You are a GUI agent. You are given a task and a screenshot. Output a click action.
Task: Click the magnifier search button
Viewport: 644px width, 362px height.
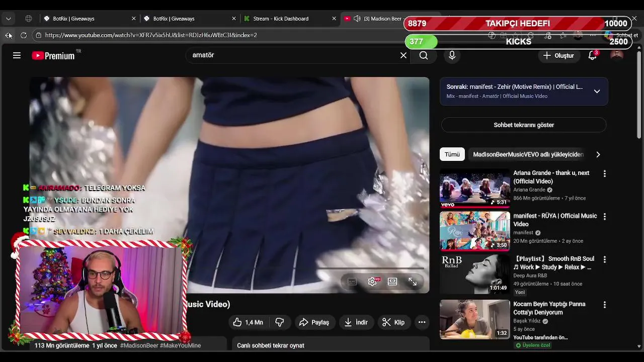click(x=424, y=55)
